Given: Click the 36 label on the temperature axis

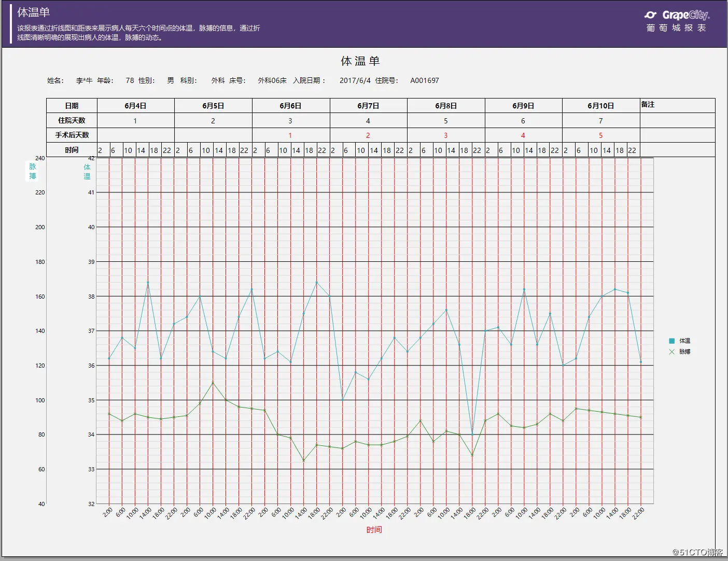Looking at the screenshot, I should tap(91, 366).
